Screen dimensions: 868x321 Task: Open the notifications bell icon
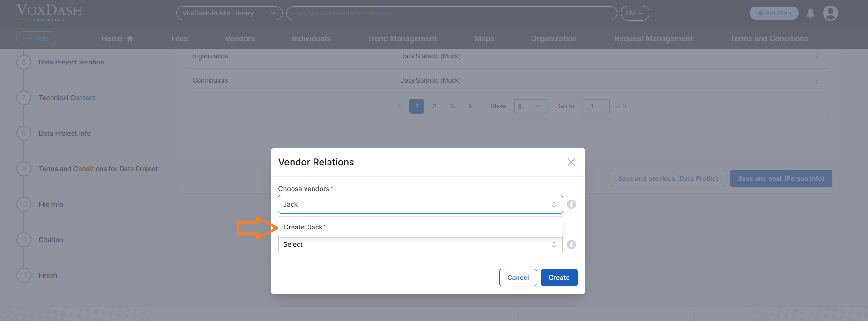[x=810, y=13]
